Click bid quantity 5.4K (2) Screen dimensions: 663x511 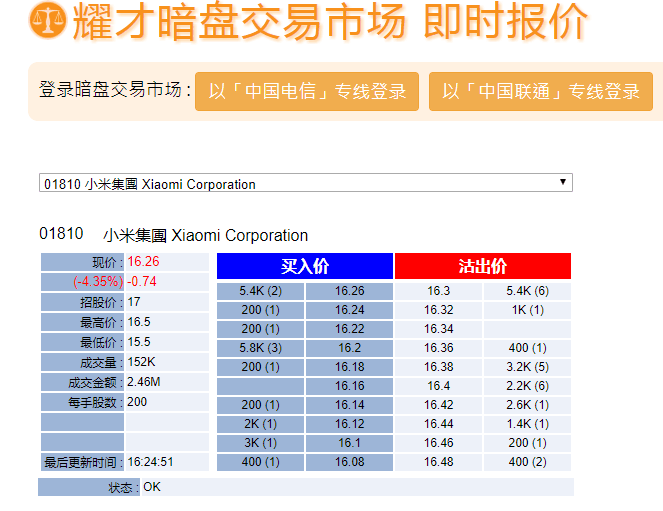point(260,291)
